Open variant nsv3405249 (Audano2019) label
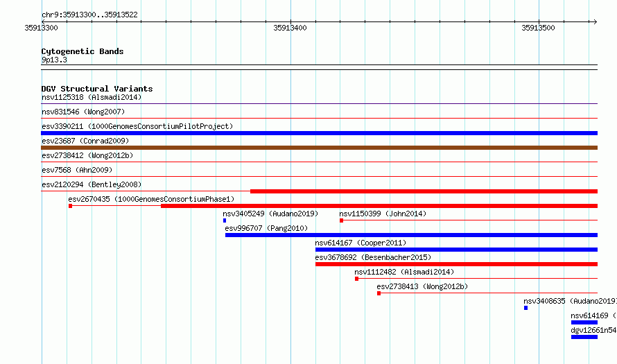The height and width of the screenshot is (364, 617). (270, 214)
